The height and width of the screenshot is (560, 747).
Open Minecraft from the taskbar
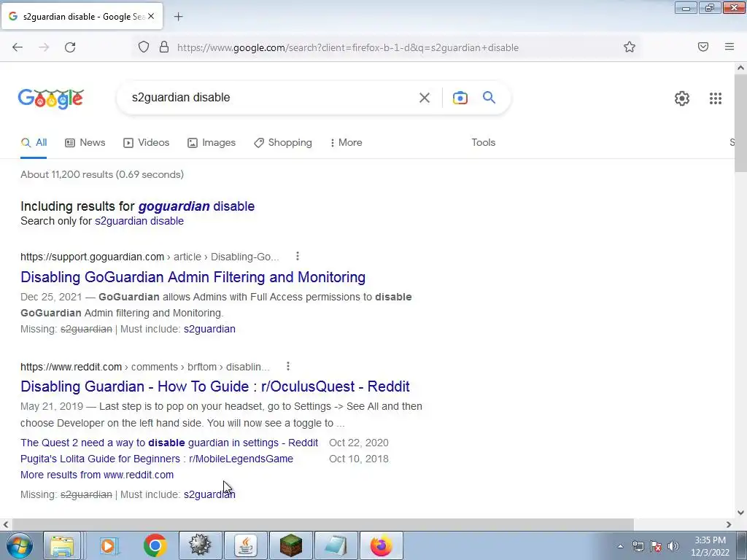tap(290, 545)
